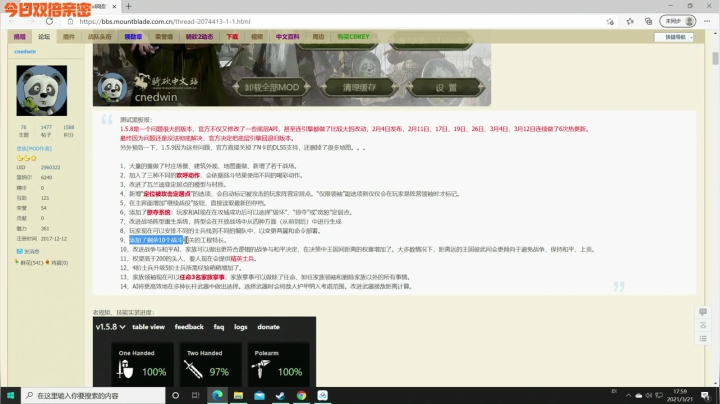Open the feedback tab in skill widget
The height and width of the screenshot is (404, 720).
(x=189, y=327)
